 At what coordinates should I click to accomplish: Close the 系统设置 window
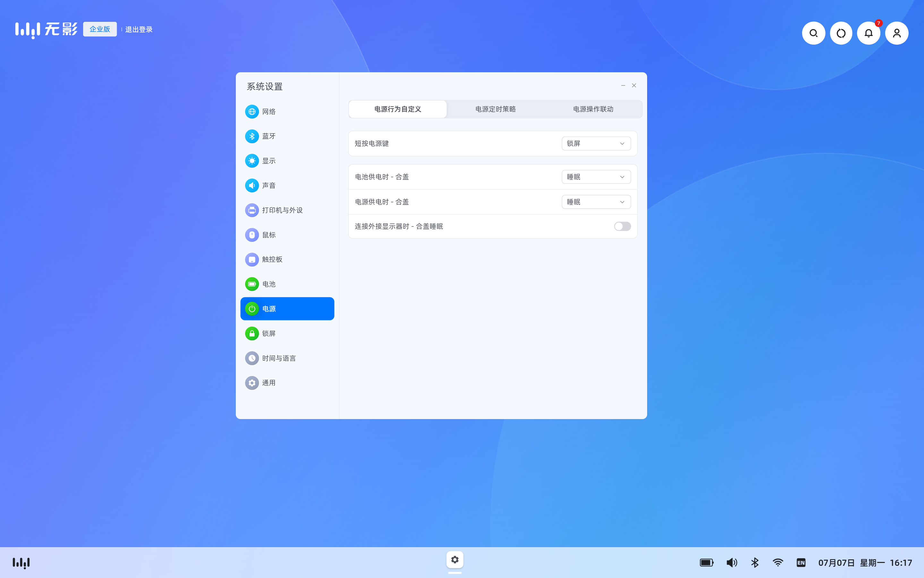pos(634,86)
